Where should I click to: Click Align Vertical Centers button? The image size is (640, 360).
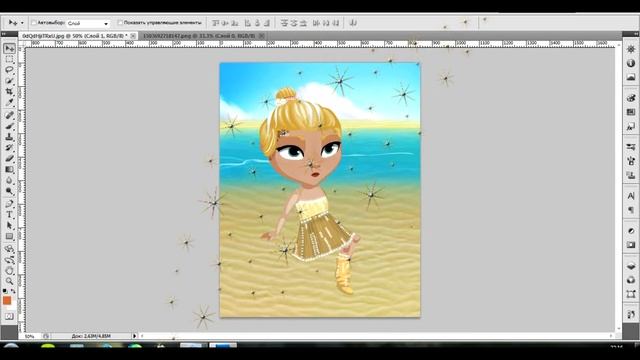pyautogui.click(x=226, y=23)
